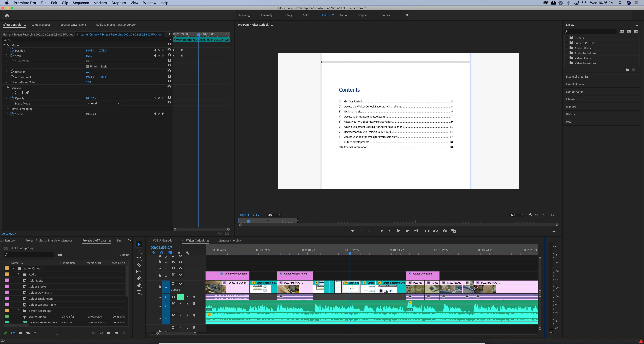Open the Essential Graphics panel
Screen dimensions: 644x344
pyautogui.click(x=577, y=77)
